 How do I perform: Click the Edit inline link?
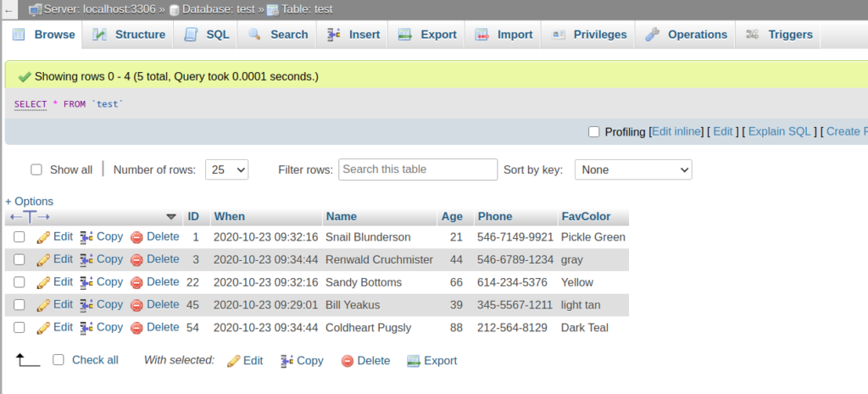(676, 132)
